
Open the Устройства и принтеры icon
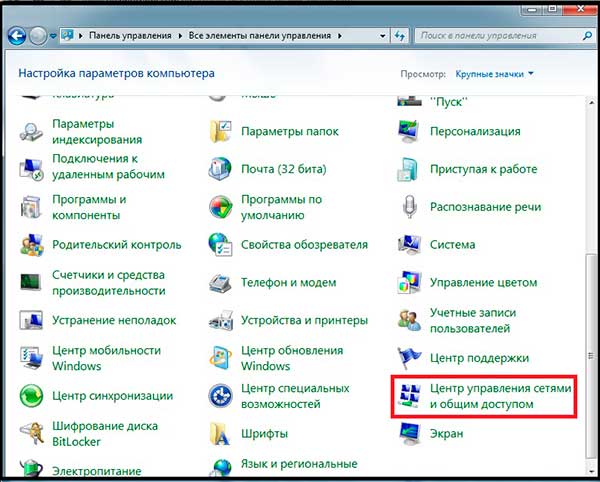click(x=220, y=321)
